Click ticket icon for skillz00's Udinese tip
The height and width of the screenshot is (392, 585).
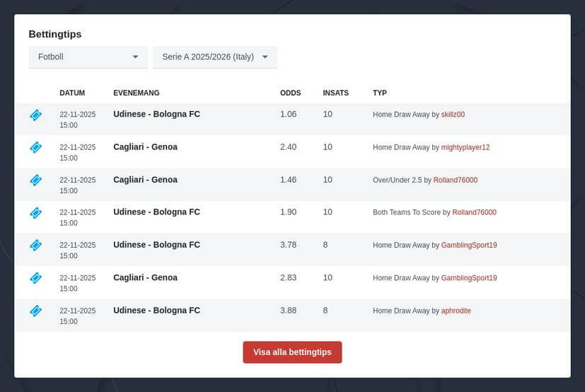point(35,115)
